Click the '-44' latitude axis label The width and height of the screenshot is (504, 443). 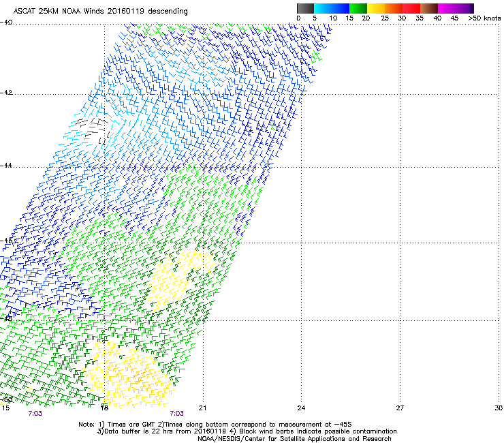6,166
